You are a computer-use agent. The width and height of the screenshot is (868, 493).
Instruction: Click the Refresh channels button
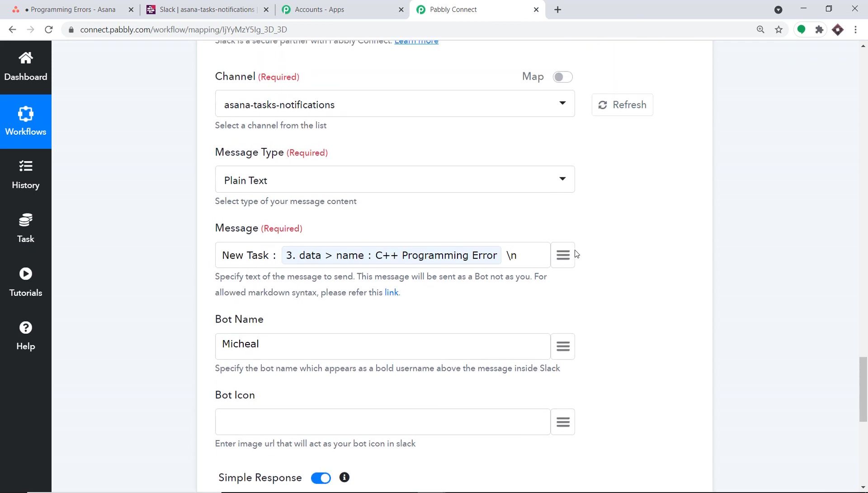623,105
